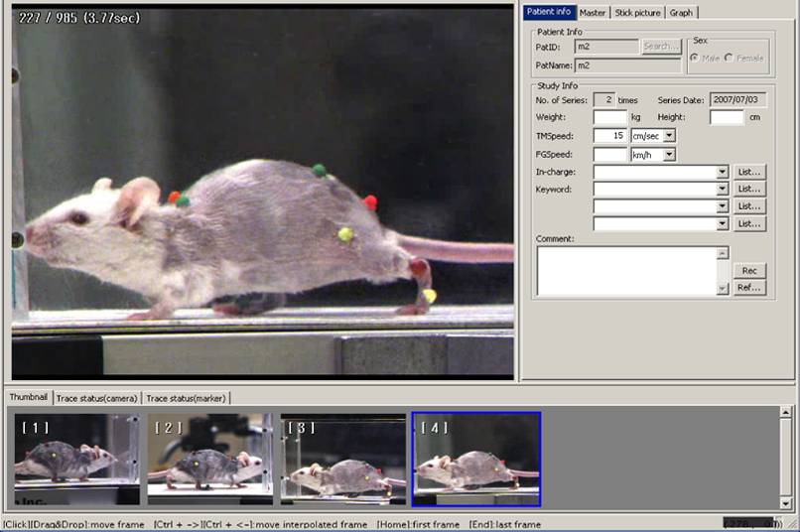Select the Female radio button
The image size is (800, 532).
730,58
